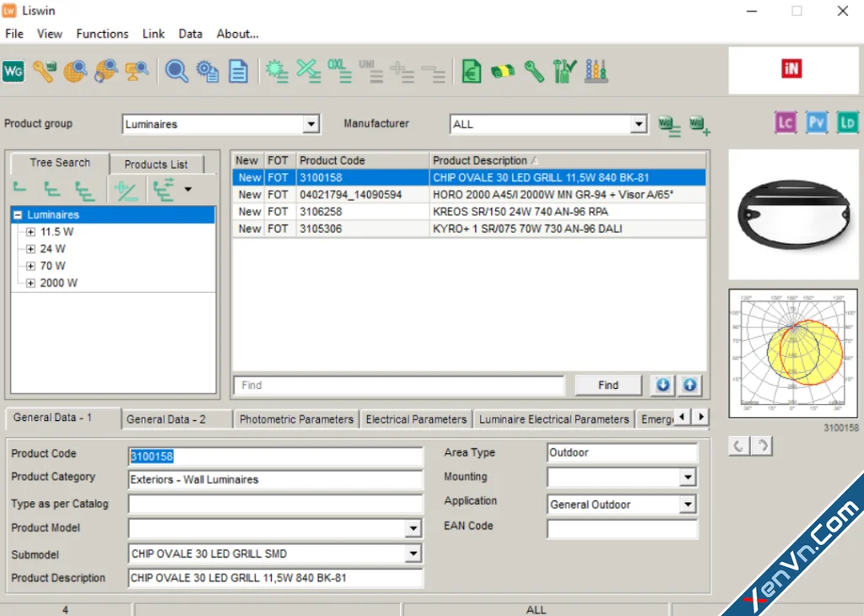
Task: Click the green starburst list icon
Action: (x=277, y=71)
